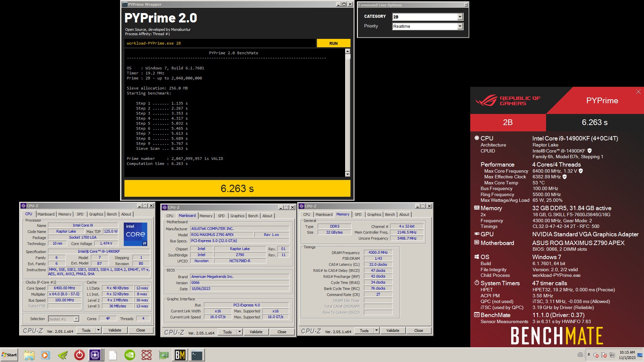Image resolution: width=644 pixels, height=362 pixels.
Task: Open Memory tab in middle CPU-Z window
Action: coord(206,216)
